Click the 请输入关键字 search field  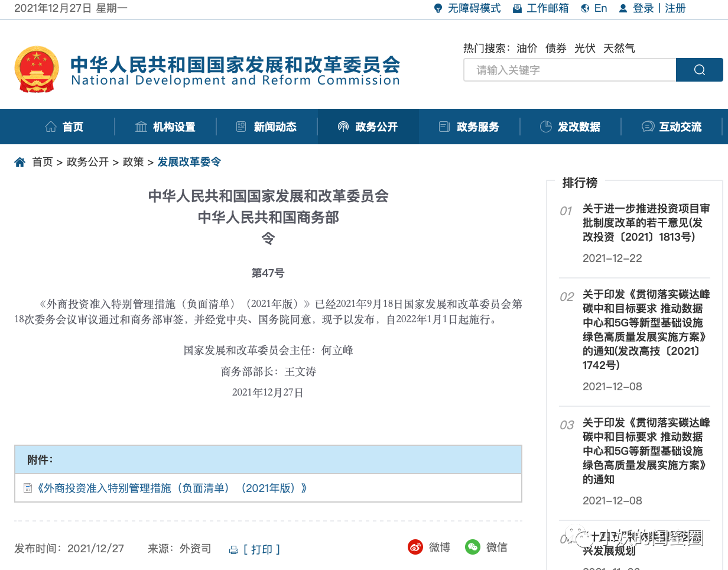570,70
